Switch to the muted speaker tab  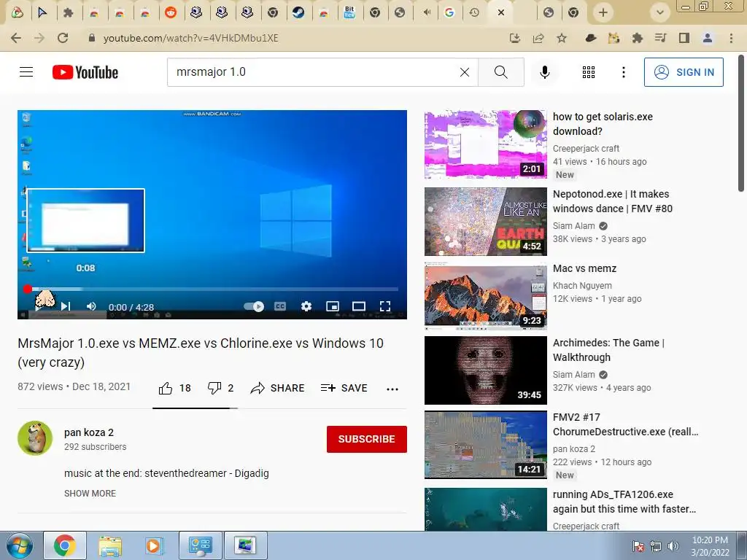pos(426,12)
